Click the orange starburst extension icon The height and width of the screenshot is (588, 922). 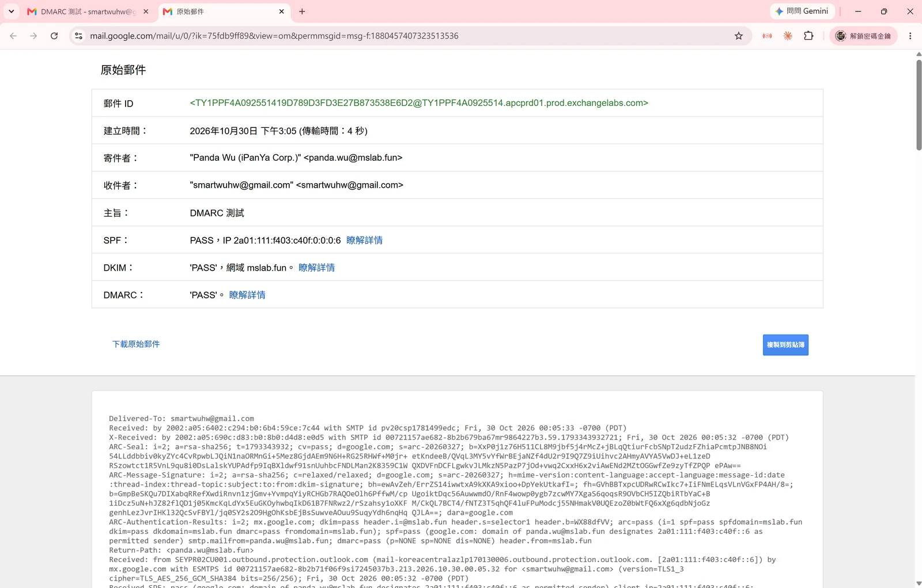[x=788, y=36]
